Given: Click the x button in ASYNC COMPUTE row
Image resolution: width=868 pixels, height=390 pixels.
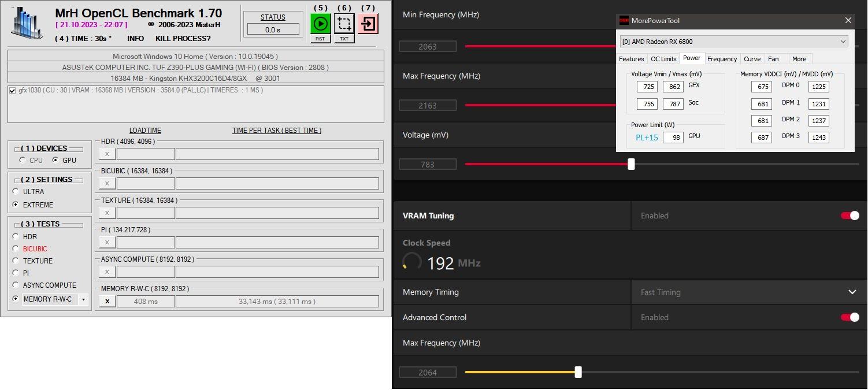Looking at the screenshot, I should point(107,272).
